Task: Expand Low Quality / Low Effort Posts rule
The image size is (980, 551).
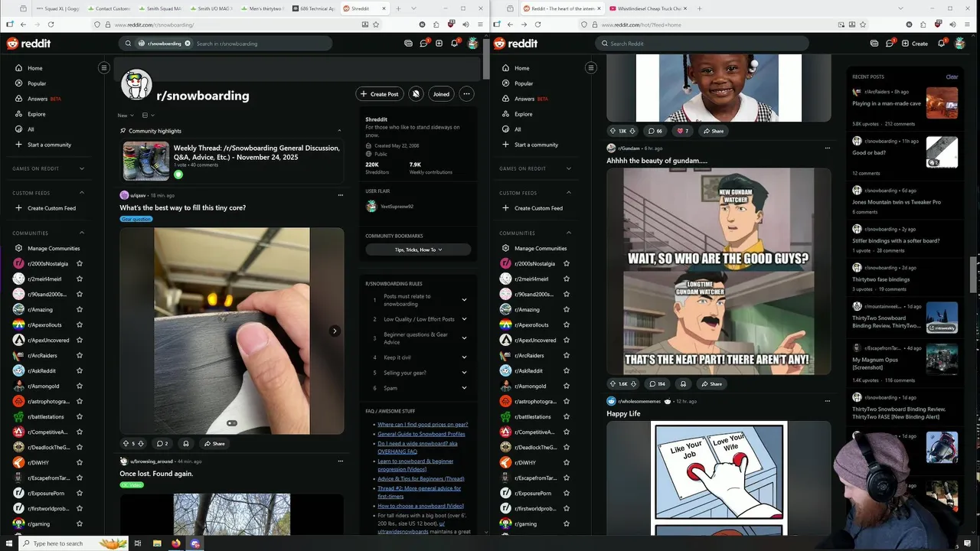Action: [x=464, y=319]
